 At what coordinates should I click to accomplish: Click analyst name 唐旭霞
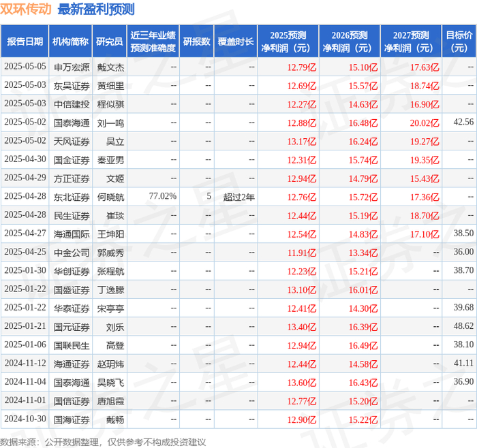point(110,402)
